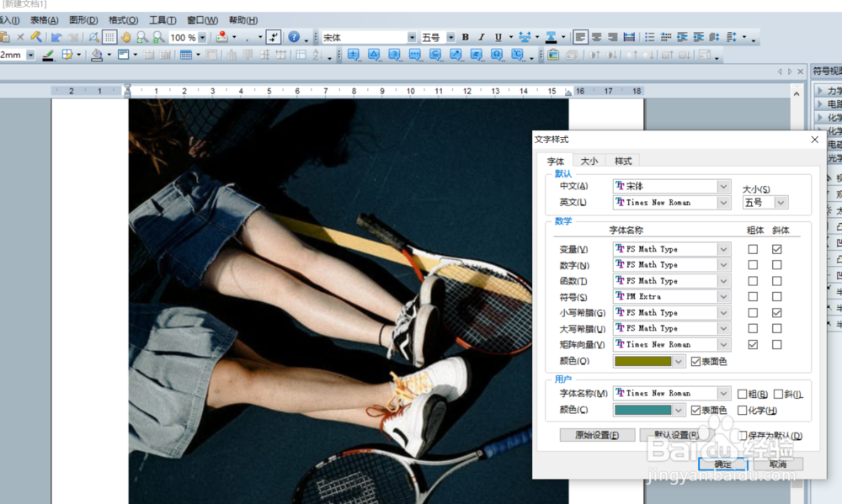Screen dimensions: 842x504
Task: Apply distributed justify alignment
Action: (629, 37)
